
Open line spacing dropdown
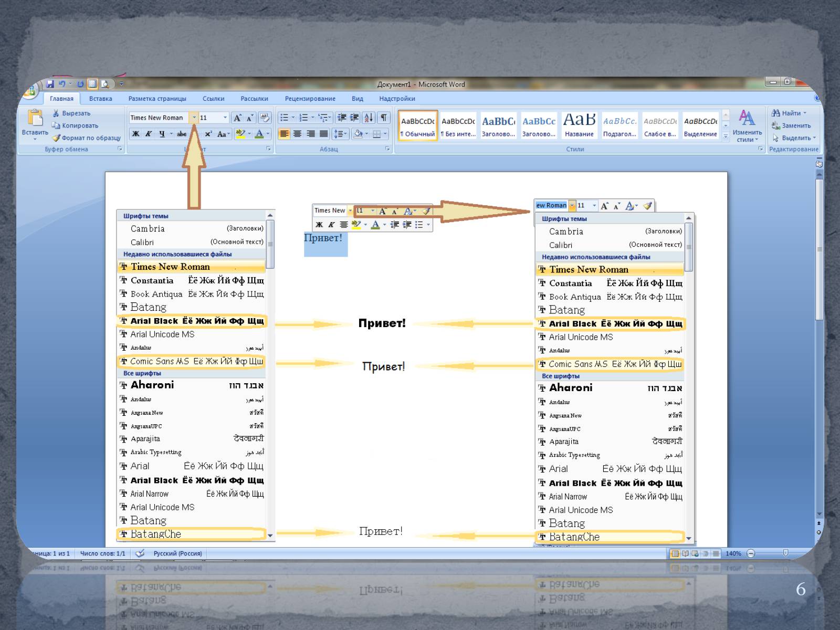[x=340, y=134]
